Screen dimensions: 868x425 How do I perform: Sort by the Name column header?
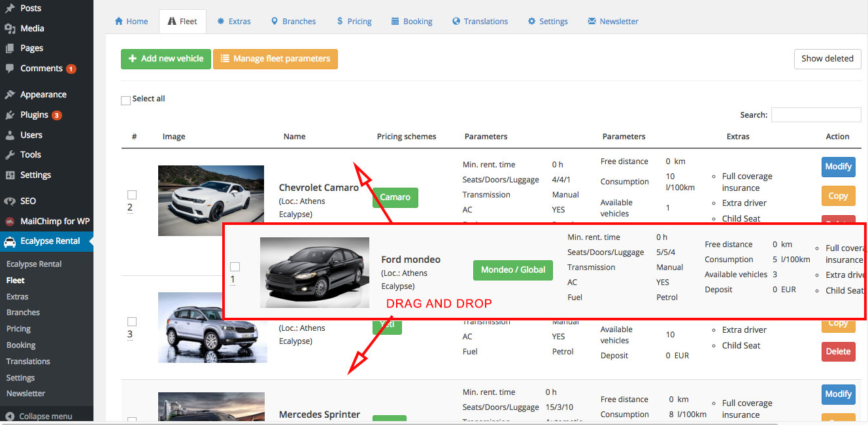pyautogui.click(x=295, y=137)
